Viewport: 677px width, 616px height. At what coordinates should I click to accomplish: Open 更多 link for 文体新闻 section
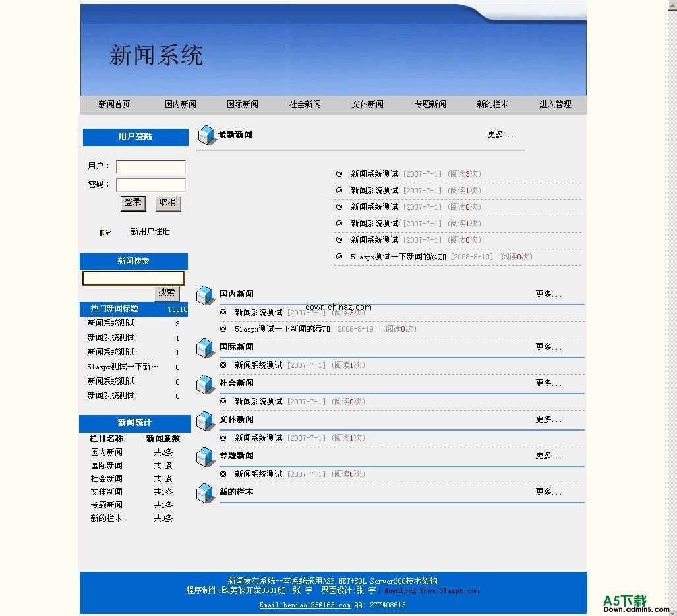tap(548, 419)
